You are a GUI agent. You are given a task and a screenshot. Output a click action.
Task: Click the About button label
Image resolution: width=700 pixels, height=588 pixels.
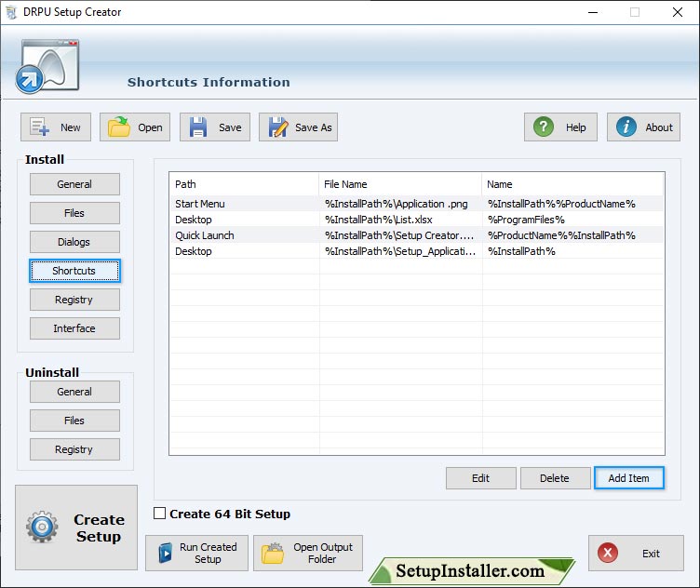pyautogui.click(x=658, y=127)
